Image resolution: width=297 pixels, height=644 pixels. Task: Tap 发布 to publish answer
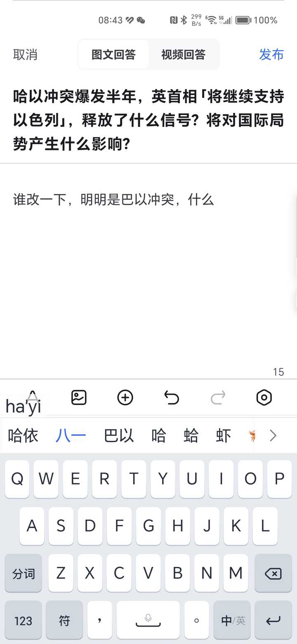point(271,54)
